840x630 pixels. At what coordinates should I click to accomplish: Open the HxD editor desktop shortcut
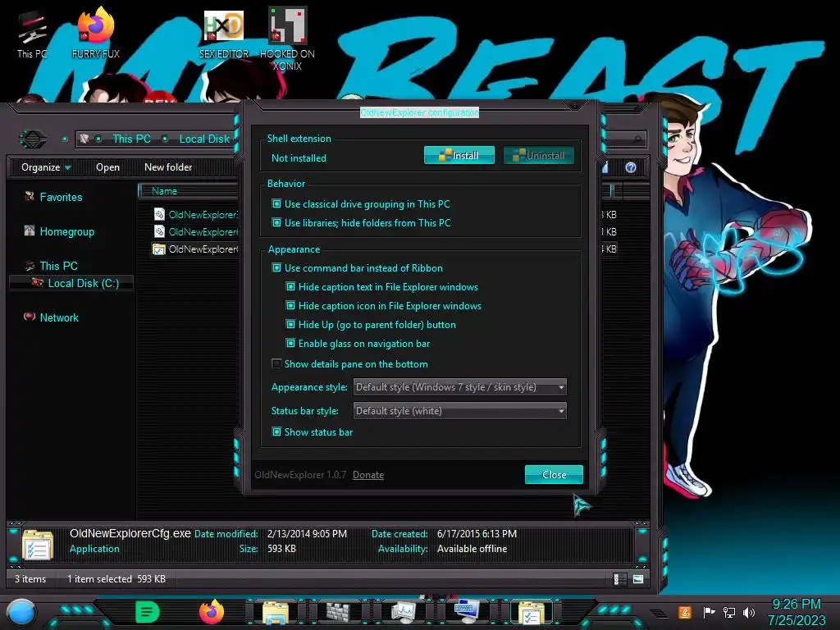(224, 33)
